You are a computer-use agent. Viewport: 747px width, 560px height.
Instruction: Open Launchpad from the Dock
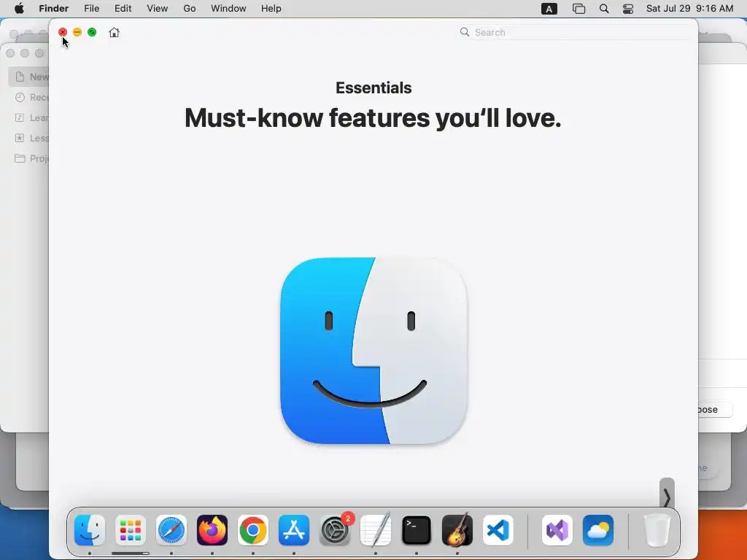131,530
